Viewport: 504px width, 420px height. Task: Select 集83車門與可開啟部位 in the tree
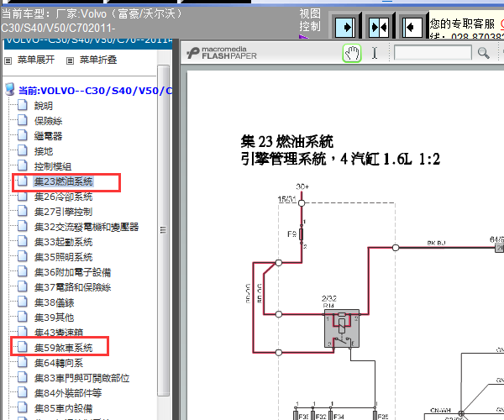tap(82, 378)
